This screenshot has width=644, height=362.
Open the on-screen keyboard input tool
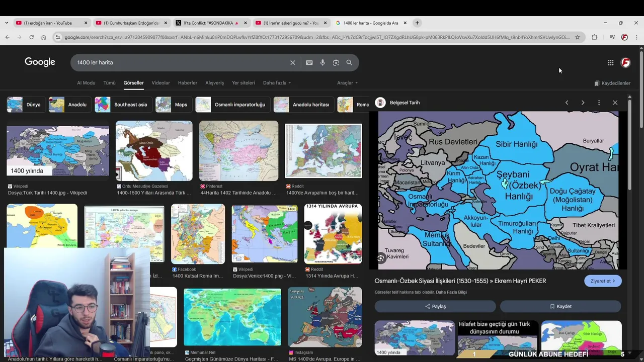[x=309, y=63]
